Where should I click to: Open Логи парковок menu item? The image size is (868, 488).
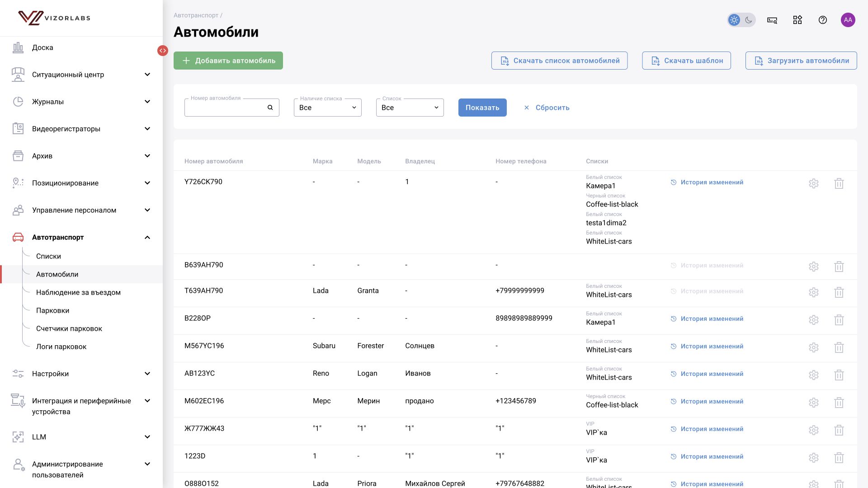tap(61, 347)
